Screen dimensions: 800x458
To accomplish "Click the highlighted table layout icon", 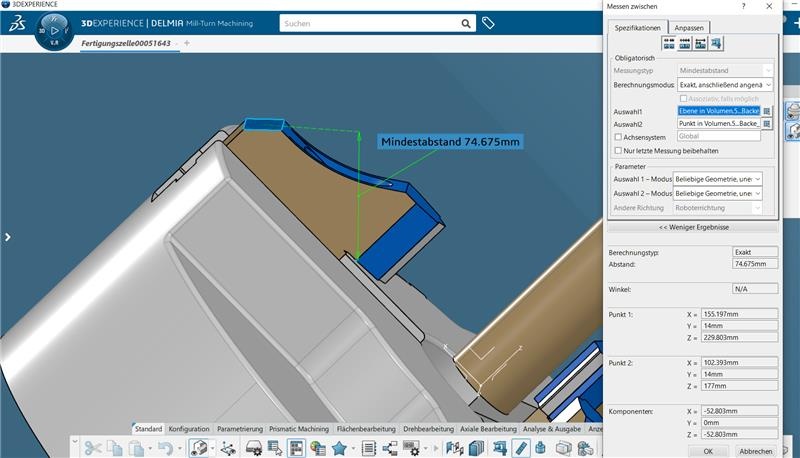I will (x=296, y=448).
